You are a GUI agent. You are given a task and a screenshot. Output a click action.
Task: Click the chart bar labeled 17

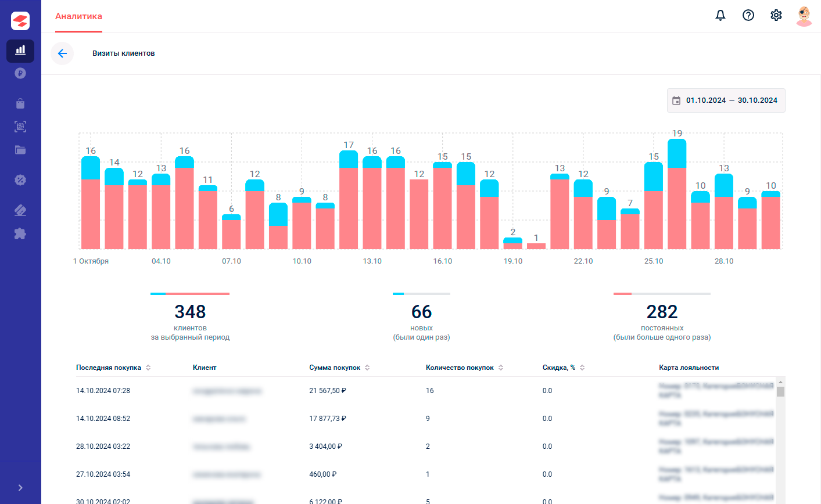pyautogui.click(x=349, y=200)
